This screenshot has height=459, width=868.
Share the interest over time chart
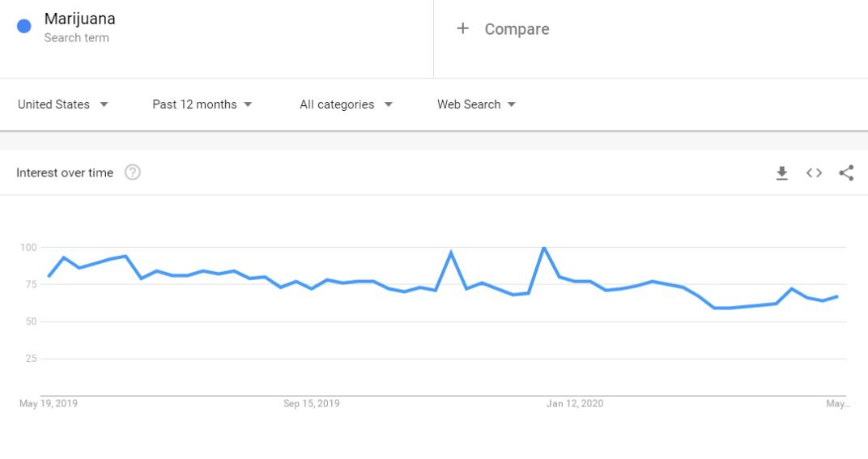[846, 172]
